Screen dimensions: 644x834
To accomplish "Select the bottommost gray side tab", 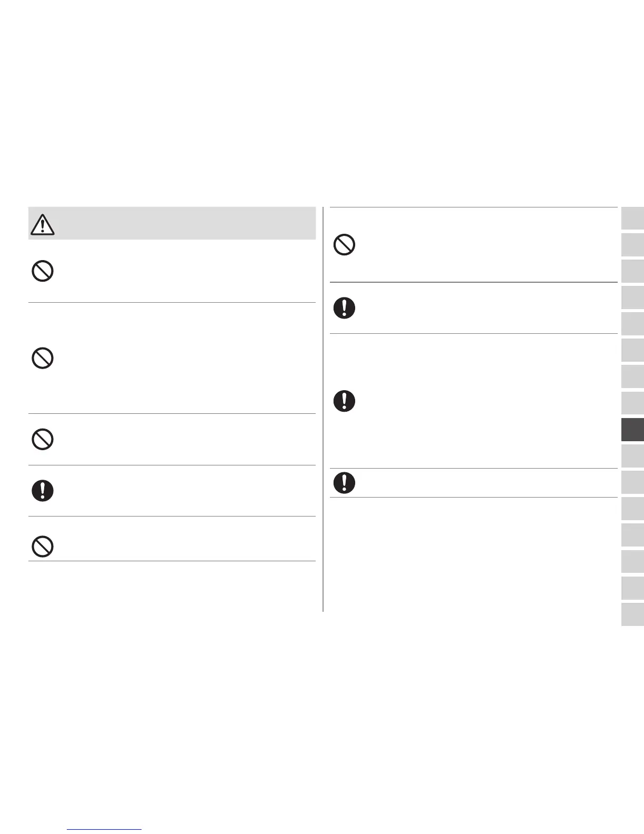I will 632,614.
